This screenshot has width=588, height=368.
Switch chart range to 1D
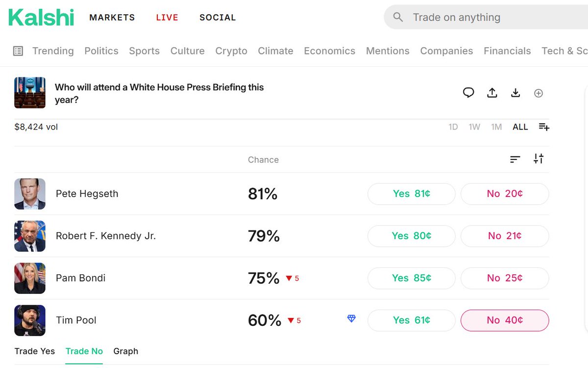tap(453, 127)
